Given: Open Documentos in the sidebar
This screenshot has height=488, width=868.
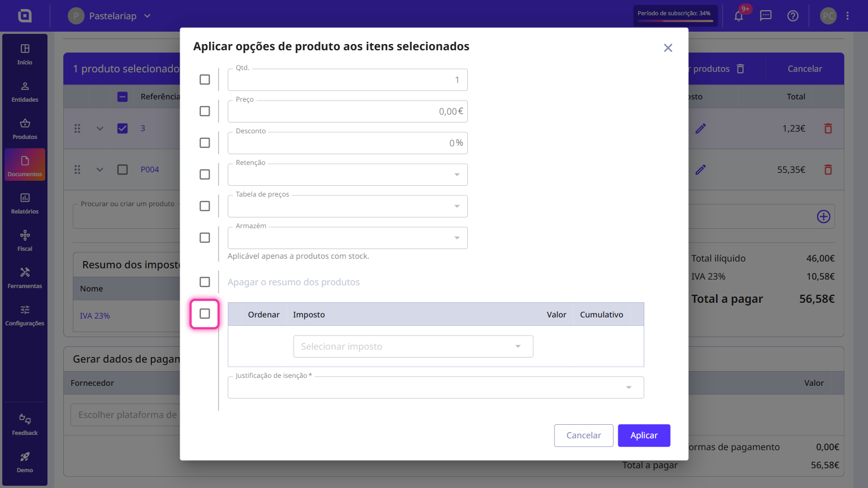Looking at the screenshot, I should tap(25, 165).
